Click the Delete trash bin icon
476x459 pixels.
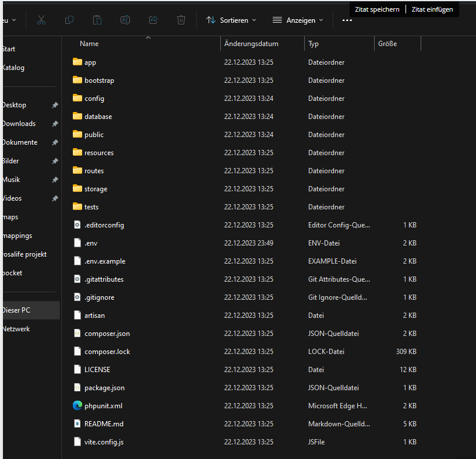coord(181,20)
